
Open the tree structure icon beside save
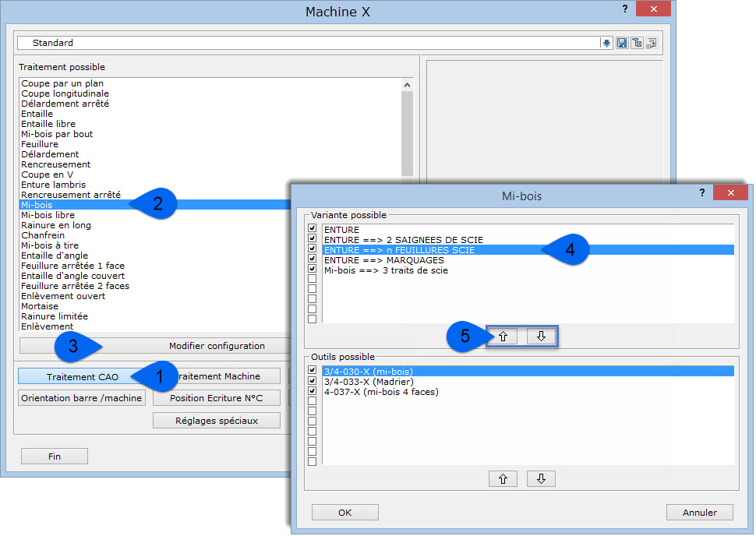[637, 43]
